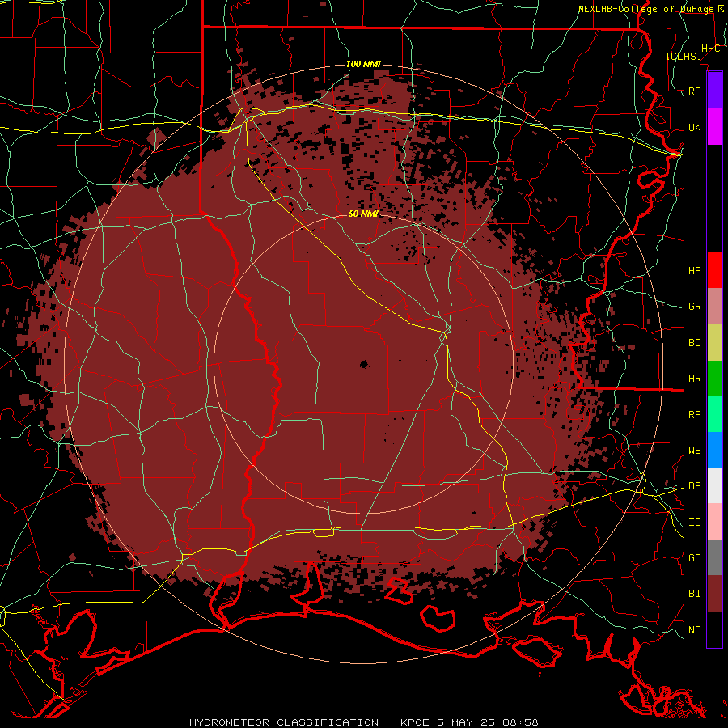Click the red HA legend color swatch
The image size is (728, 728).
tap(714, 270)
